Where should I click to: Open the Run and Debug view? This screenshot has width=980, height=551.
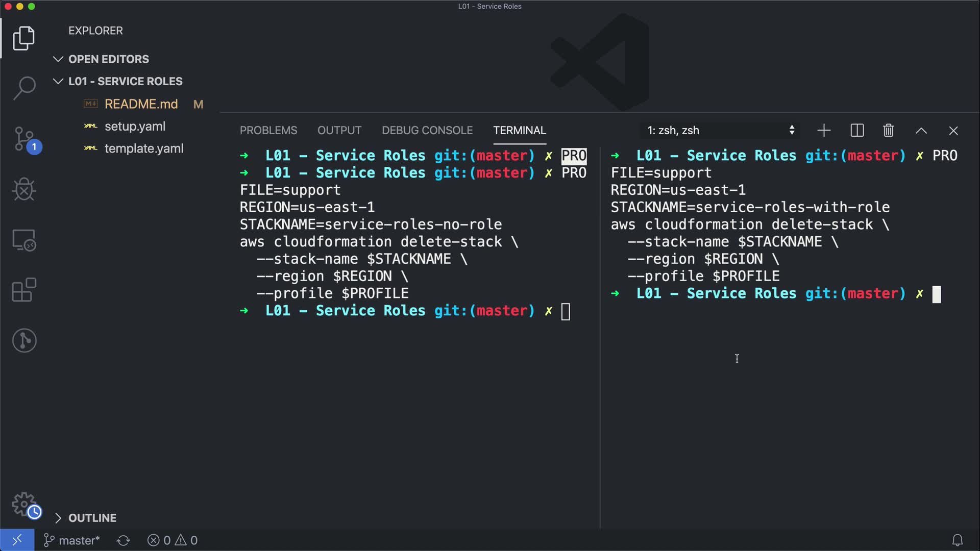(24, 189)
